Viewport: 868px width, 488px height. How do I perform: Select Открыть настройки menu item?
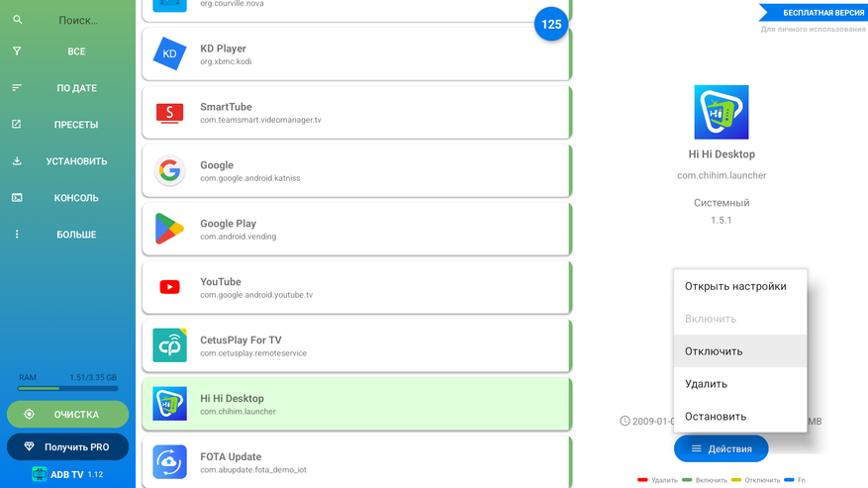click(735, 286)
